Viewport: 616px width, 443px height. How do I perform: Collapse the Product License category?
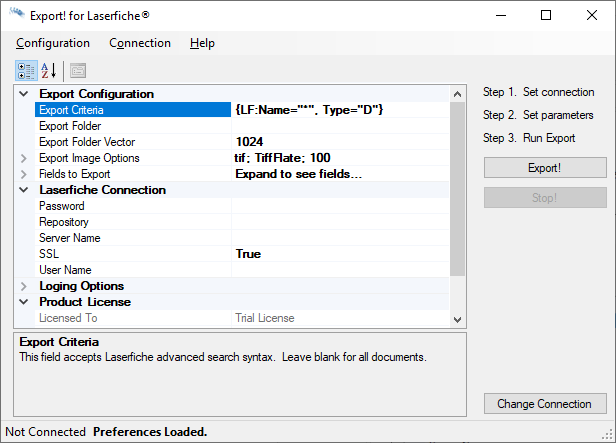(x=24, y=302)
